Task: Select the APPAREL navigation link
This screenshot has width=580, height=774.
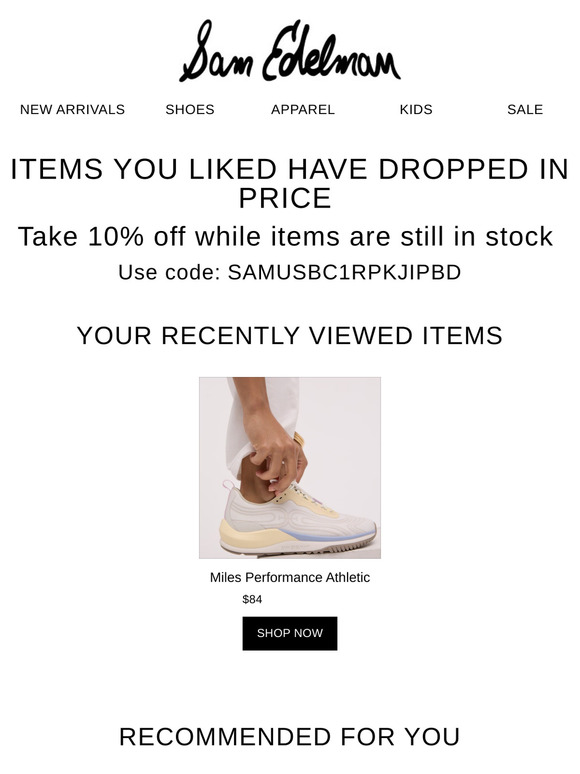Action: click(303, 110)
